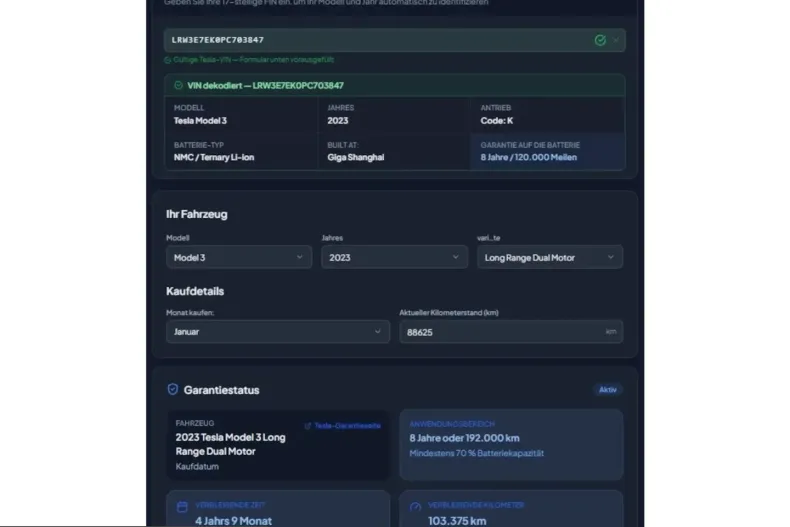790x527 pixels.
Task: Open the Modell dropdown showing Model 3
Action: point(239,257)
